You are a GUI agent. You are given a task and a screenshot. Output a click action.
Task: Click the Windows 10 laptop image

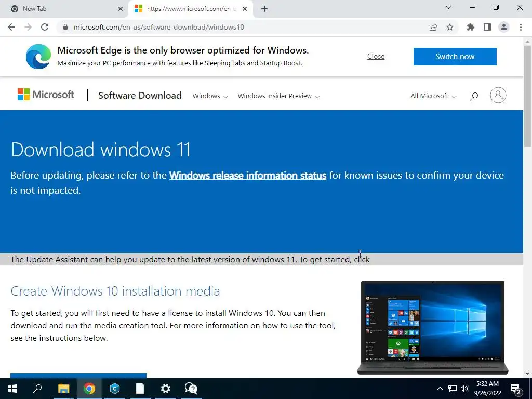[x=433, y=327]
